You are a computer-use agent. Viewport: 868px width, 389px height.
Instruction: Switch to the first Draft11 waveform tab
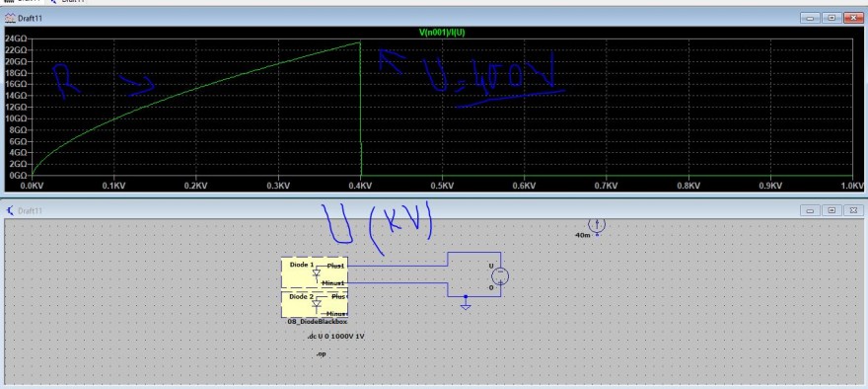coord(21,2)
